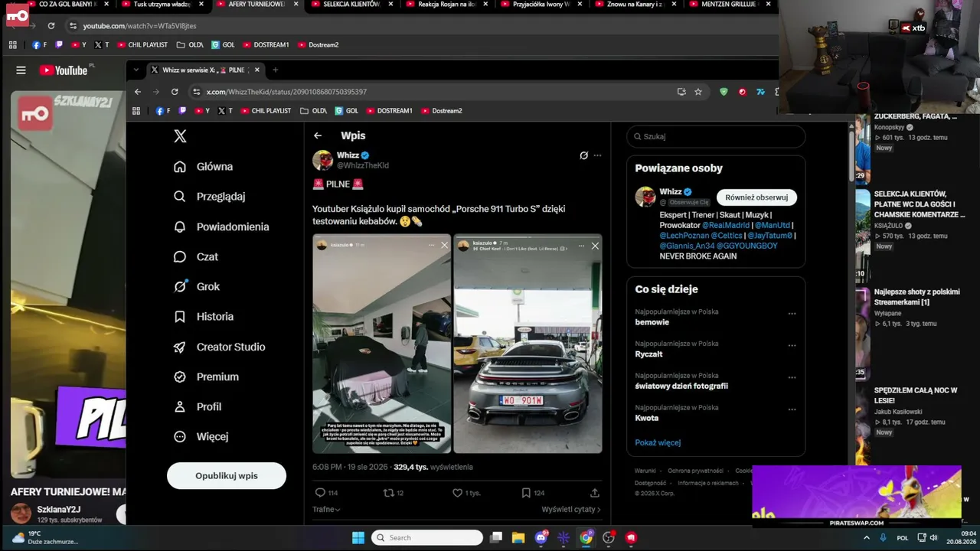Bookmark x.com page with star icon

coord(698,92)
